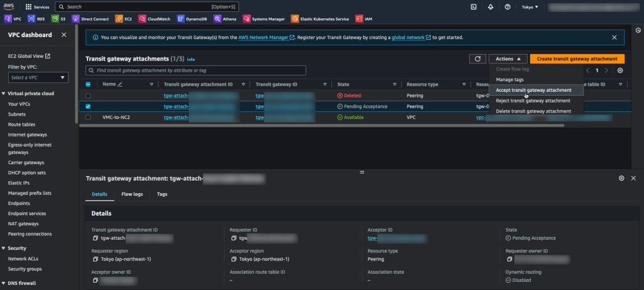644x290 pixels.
Task: Open the Select a VPC filter dropdown
Action: [38, 77]
